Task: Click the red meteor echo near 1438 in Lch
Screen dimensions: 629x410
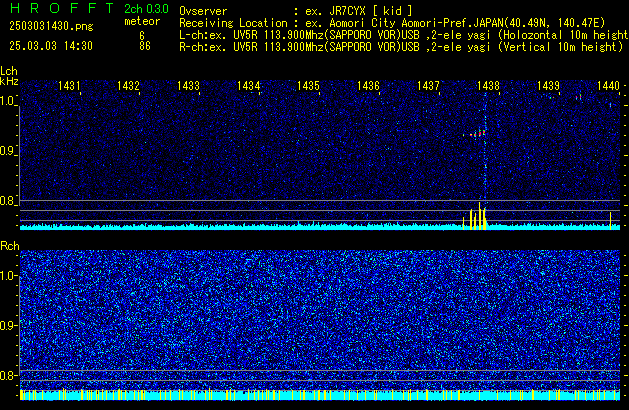Action: point(477,133)
